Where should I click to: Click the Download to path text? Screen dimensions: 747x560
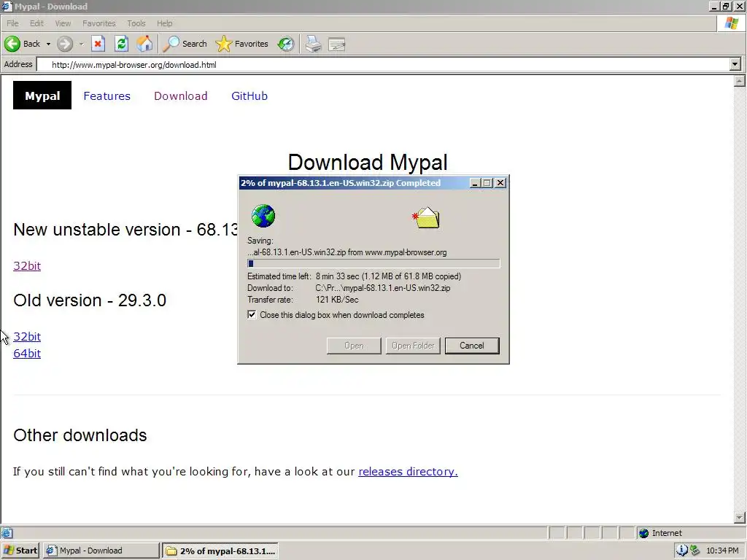(x=382, y=288)
